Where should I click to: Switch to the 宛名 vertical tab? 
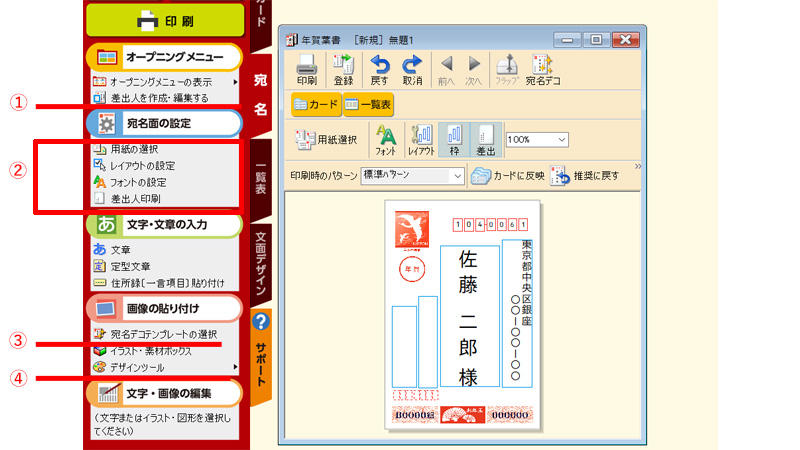coord(261,94)
